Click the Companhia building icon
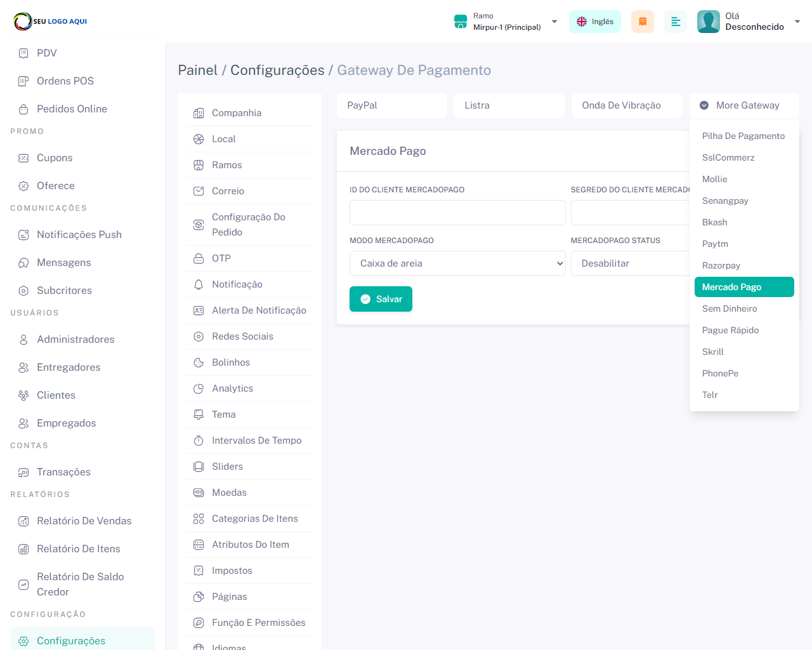This screenshot has height=650, width=812. [x=199, y=113]
